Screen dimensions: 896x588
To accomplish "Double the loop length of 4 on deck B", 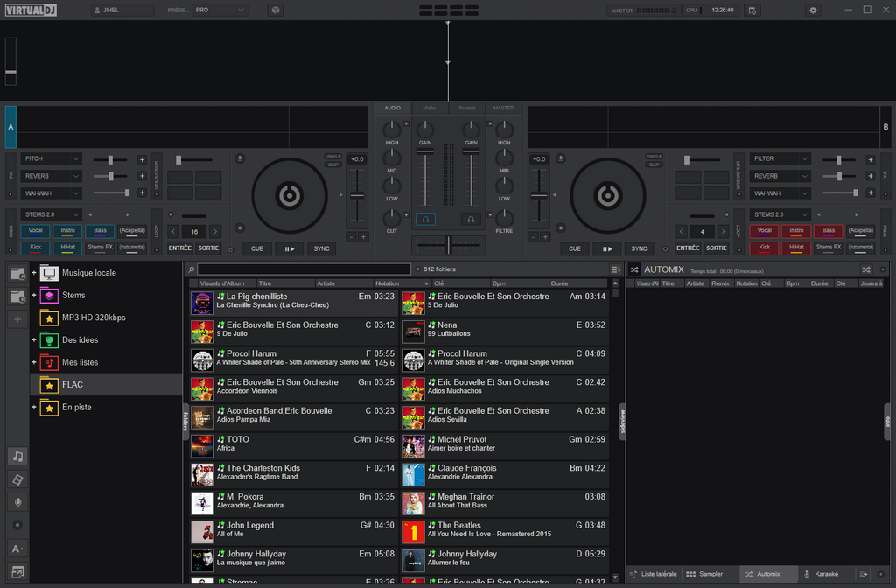I will (723, 231).
